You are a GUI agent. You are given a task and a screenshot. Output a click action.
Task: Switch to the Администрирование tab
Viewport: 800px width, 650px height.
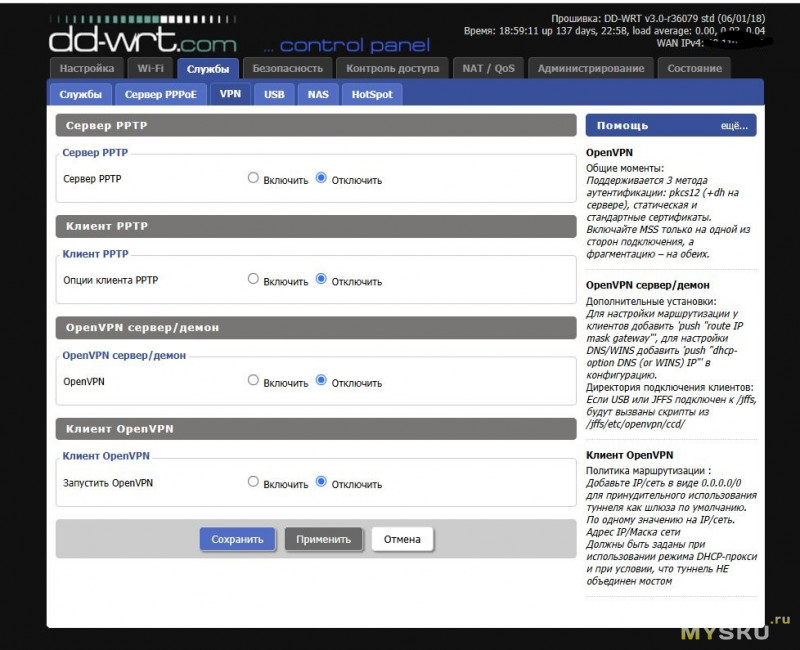pos(591,68)
